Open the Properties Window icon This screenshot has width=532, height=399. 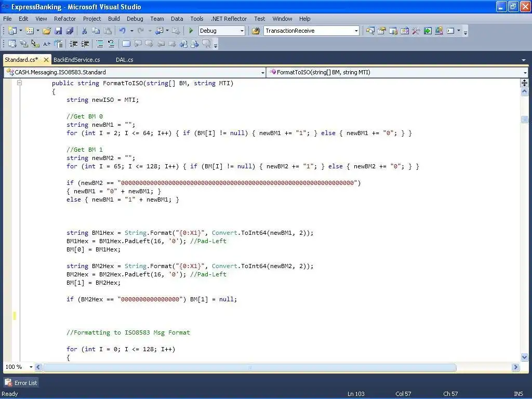382,31
